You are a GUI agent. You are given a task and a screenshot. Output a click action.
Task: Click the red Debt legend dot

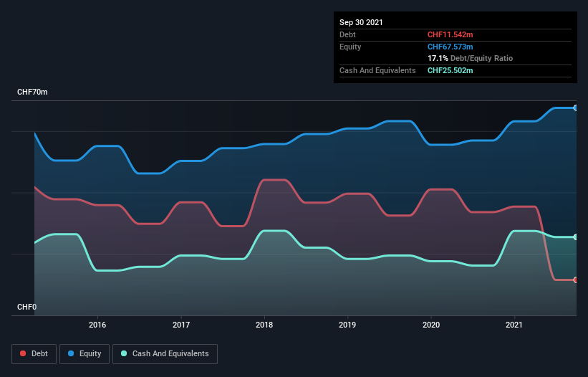coord(23,353)
